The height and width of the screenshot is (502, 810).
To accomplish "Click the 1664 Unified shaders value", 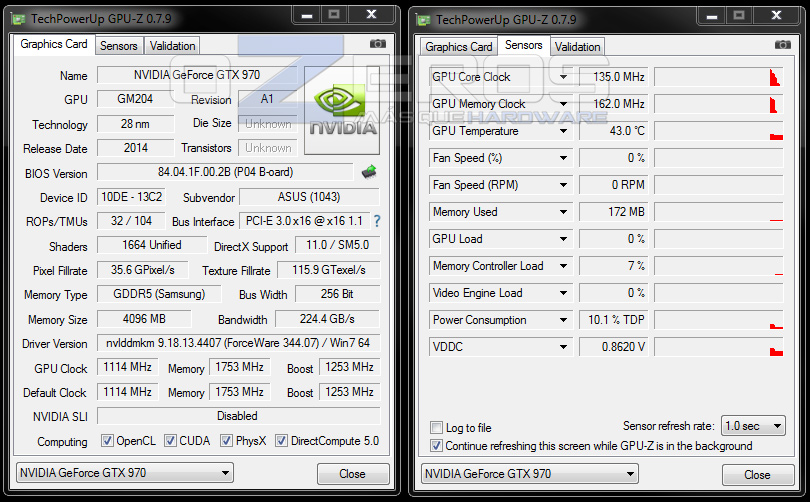I will coord(152,245).
